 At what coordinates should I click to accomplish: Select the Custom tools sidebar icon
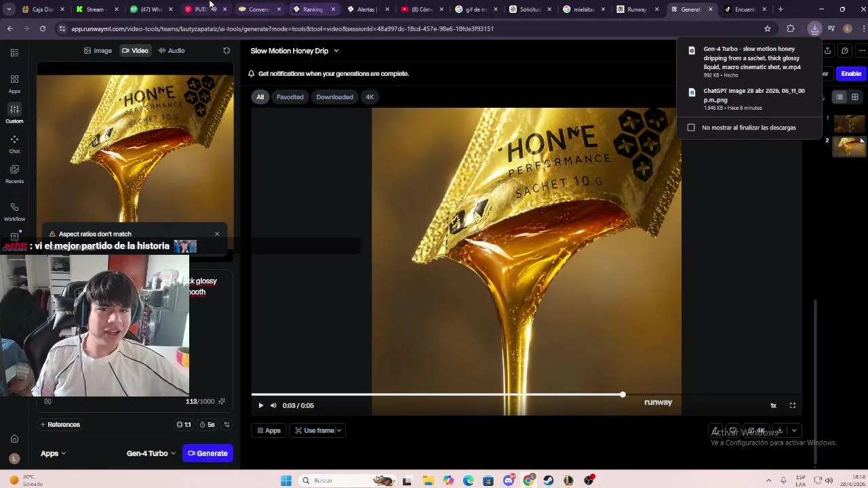[x=14, y=113]
